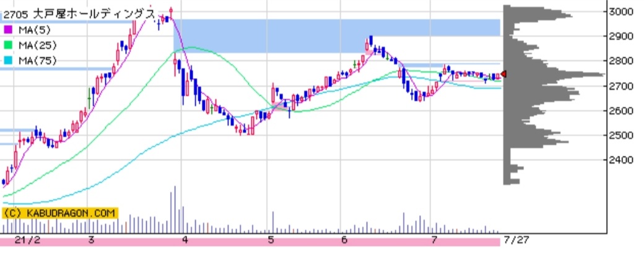644x253 pixels.
Task: Click the 7/27 latest date label
Action: click(516, 240)
